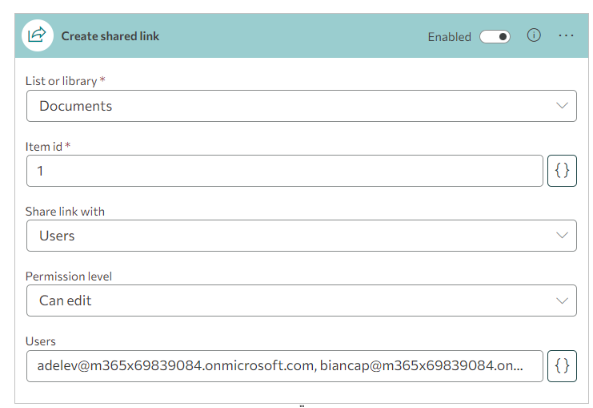Expand the Share link with chevron arrow
593x408 pixels.
[562, 235]
